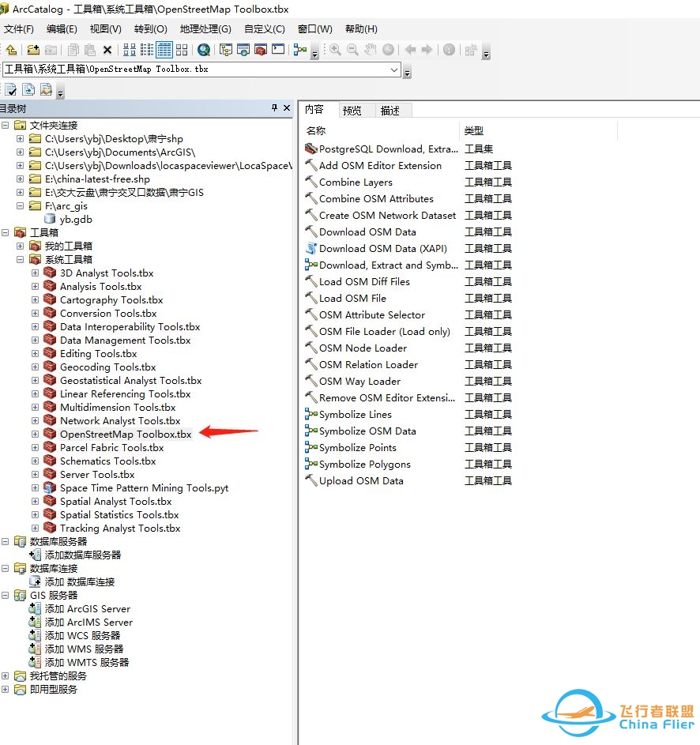Viewport: 700px width, 745px height.
Task: Toggle the Catalog Tree window icon
Action: click(x=226, y=50)
